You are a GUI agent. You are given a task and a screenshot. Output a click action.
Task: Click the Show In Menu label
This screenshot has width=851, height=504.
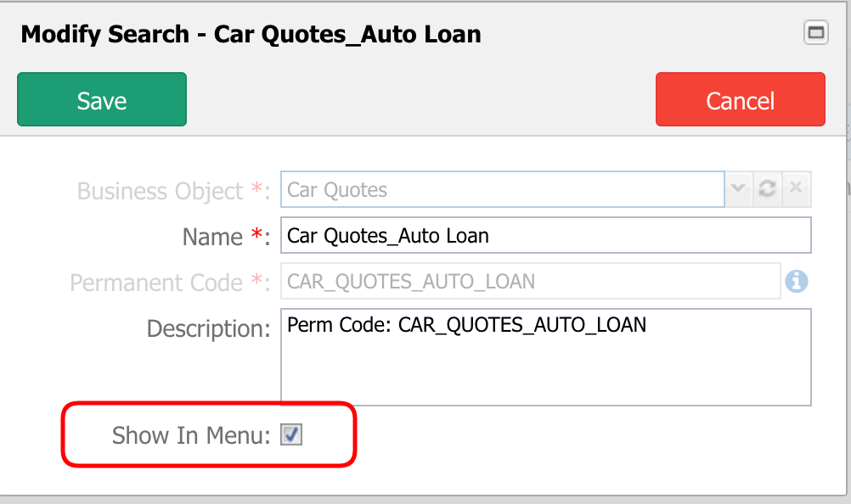point(191,435)
